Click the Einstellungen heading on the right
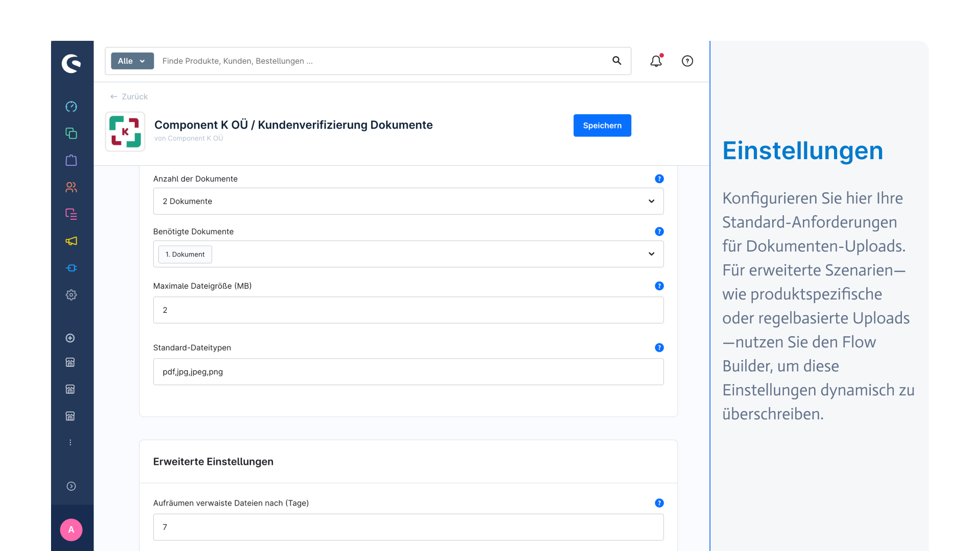Screen dimensions: 980x551 (x=802, y=151)
